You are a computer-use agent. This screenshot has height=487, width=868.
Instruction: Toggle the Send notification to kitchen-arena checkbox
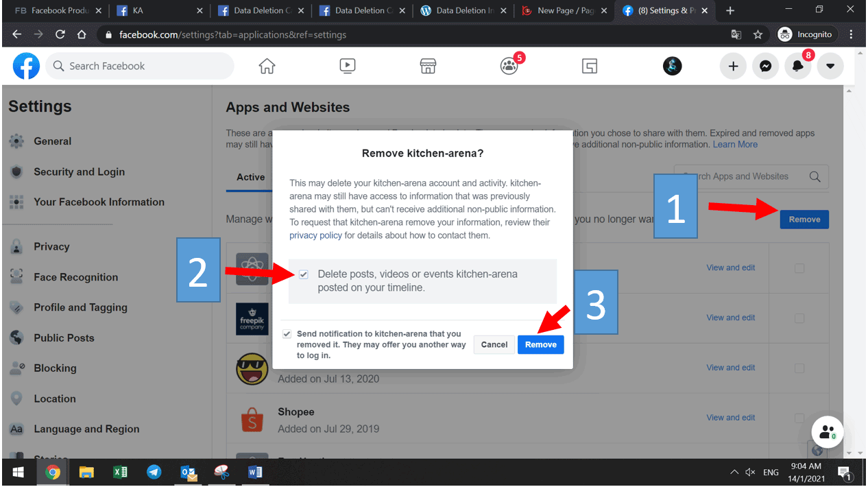coord(287,334)
